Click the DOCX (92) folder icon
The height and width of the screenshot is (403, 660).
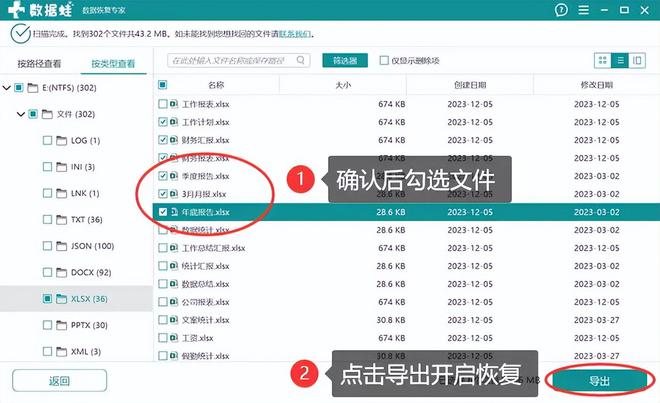(61, 272)
